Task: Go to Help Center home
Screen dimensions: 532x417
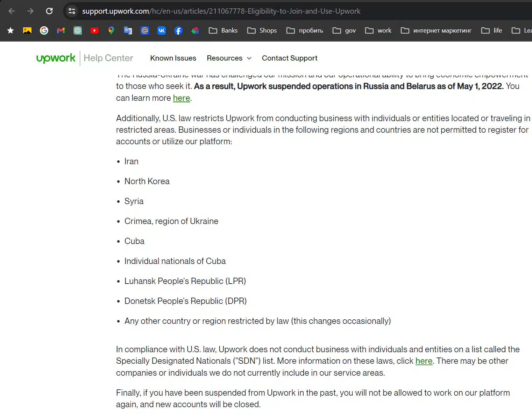Action: (x=108, y=58)
